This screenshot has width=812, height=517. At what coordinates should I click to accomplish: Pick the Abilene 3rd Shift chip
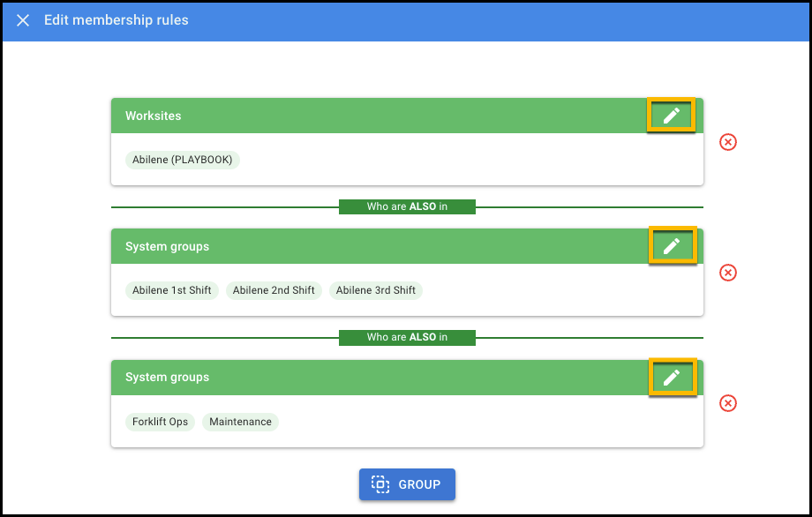tap(376, 290)
